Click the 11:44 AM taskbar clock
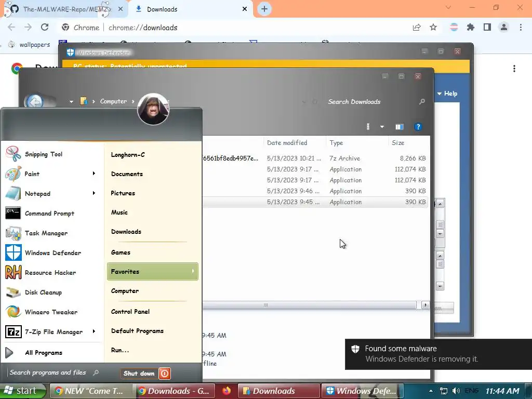532x399 pixels. tap(502, 391)
